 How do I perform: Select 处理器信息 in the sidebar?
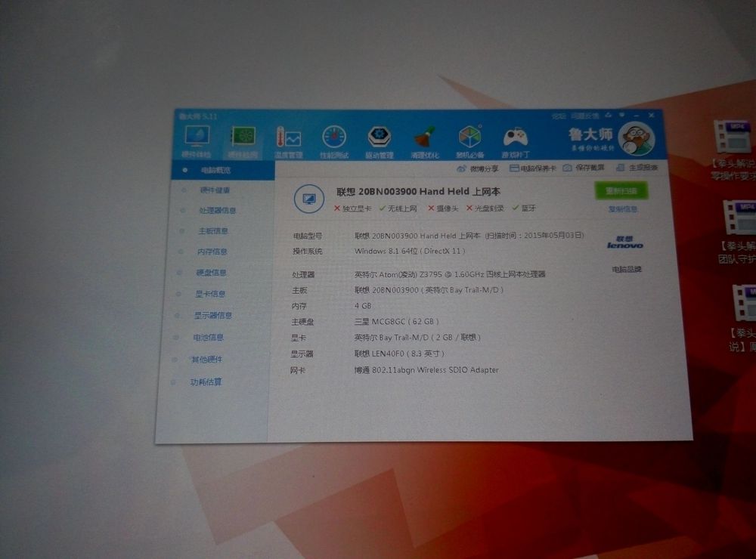(218, 211)
